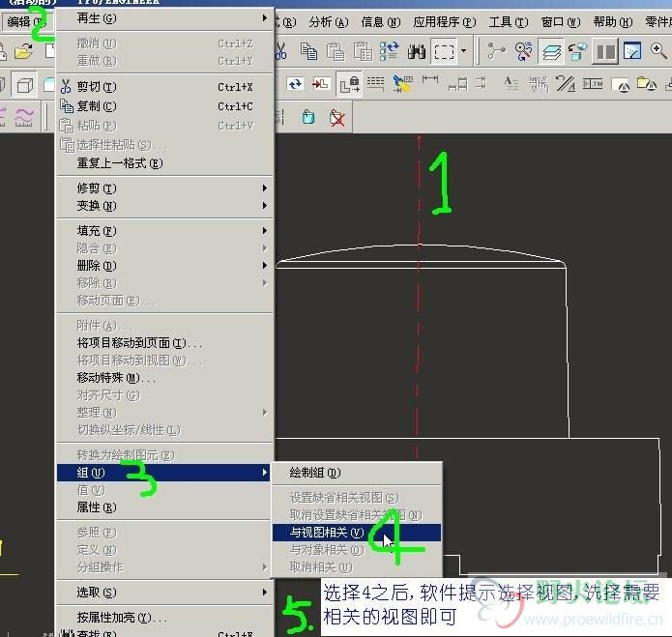Toggle the lock view movement icon
The height and width of the screenshot is (637, 672).
pos(349,84)
